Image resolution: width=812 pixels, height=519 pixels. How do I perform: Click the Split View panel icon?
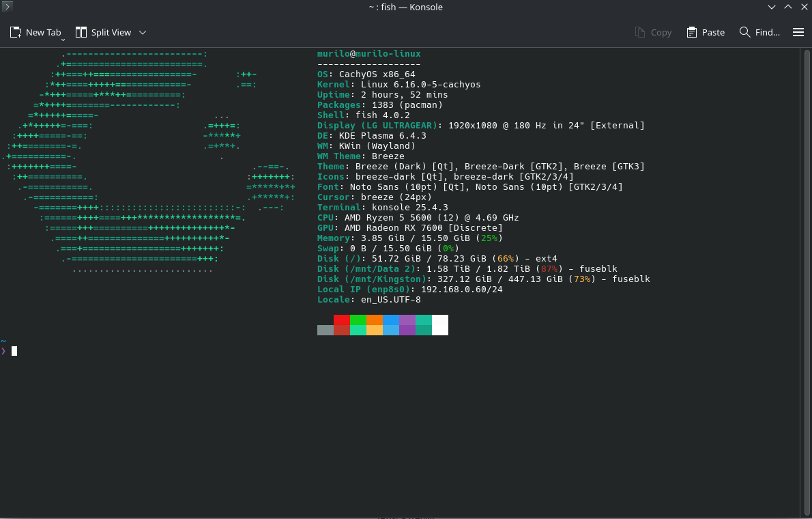click(81, 32)
